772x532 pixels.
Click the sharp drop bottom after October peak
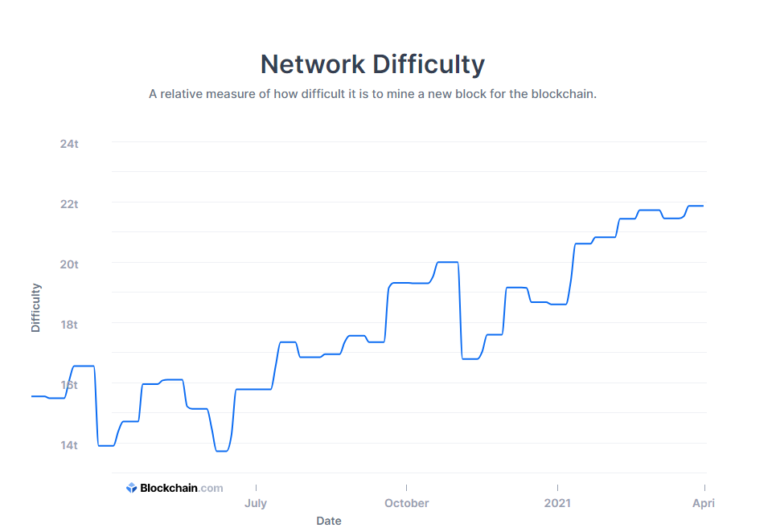470,358
